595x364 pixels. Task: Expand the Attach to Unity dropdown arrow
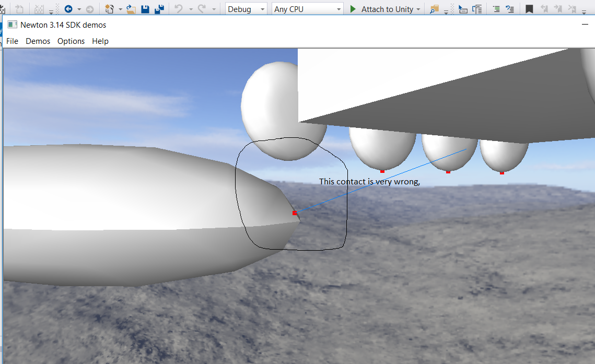click(x=418, y=9)
